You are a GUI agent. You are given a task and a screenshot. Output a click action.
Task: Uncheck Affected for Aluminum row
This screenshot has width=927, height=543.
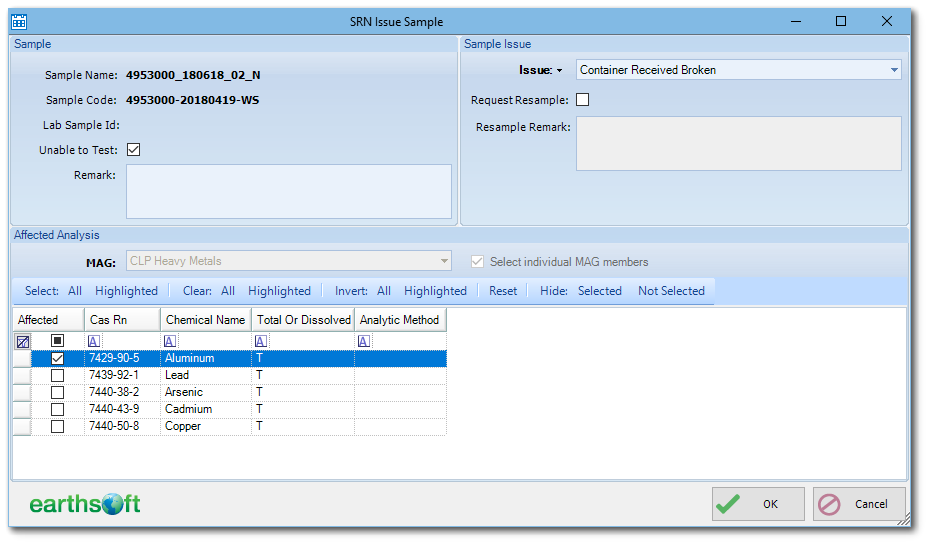pyautogui.click(x=57, y=358)
